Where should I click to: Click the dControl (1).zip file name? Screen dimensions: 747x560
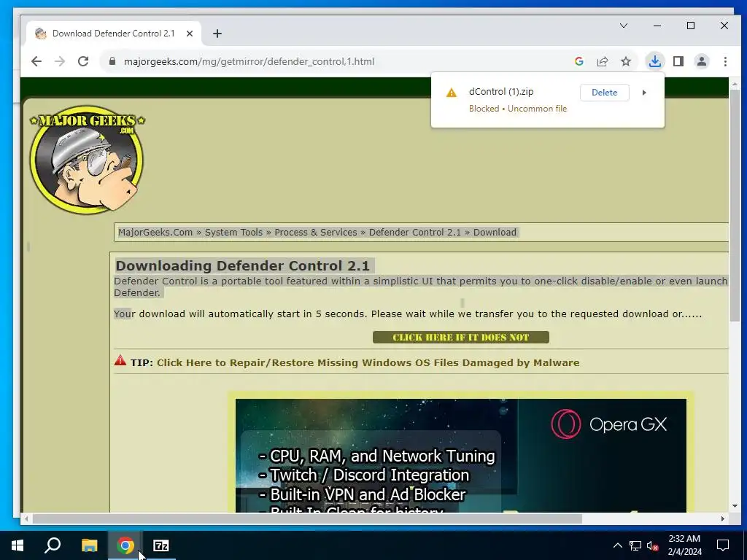click(501, 91)
